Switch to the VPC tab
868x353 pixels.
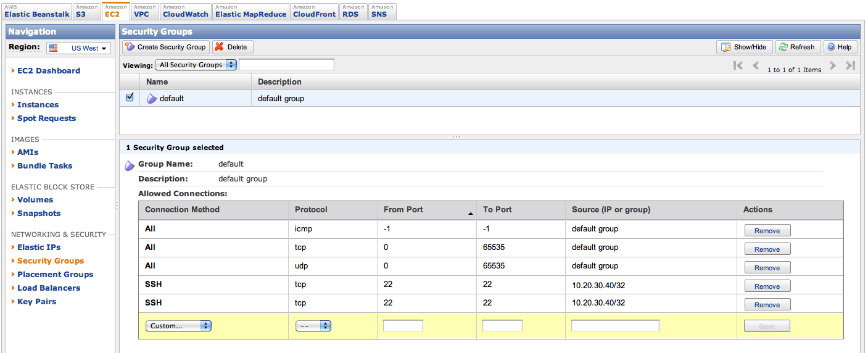click(145, 11)
